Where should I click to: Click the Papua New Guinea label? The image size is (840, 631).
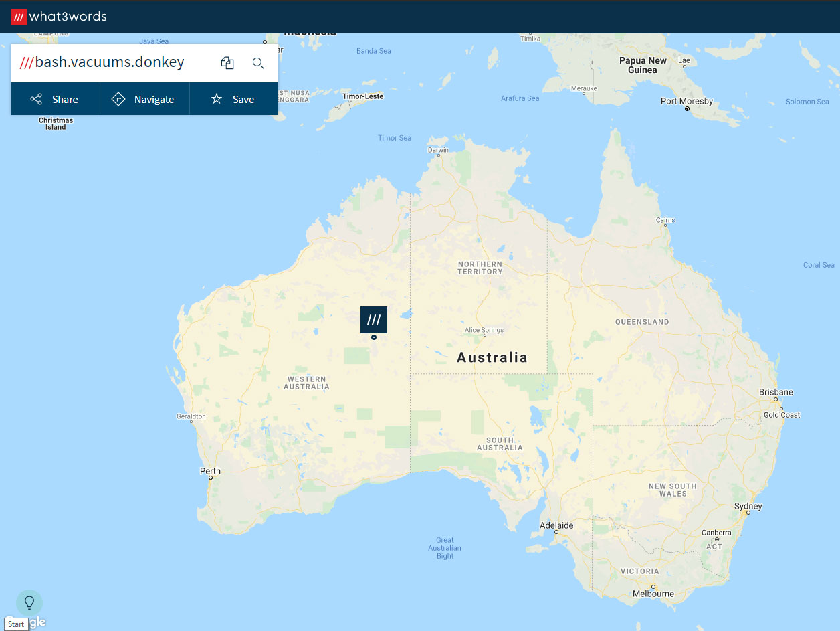click(643, 65)
